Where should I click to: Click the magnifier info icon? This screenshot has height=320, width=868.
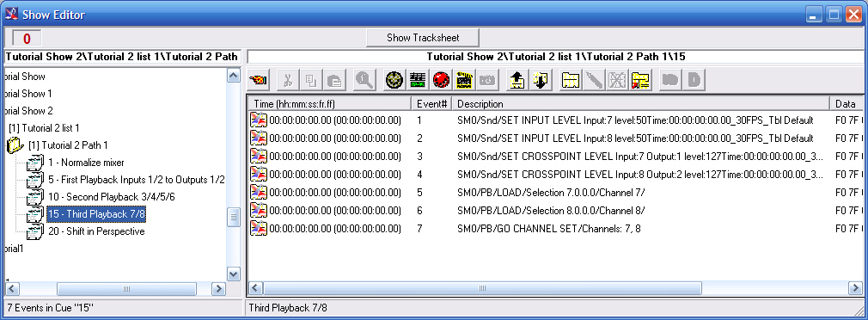(364, 80)
